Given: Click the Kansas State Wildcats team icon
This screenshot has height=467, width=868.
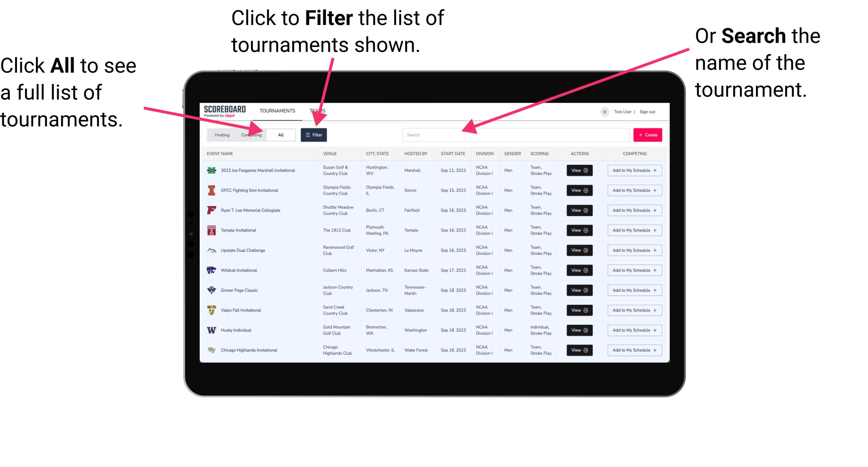Looking at the screenshot, I should click(212, 270).
